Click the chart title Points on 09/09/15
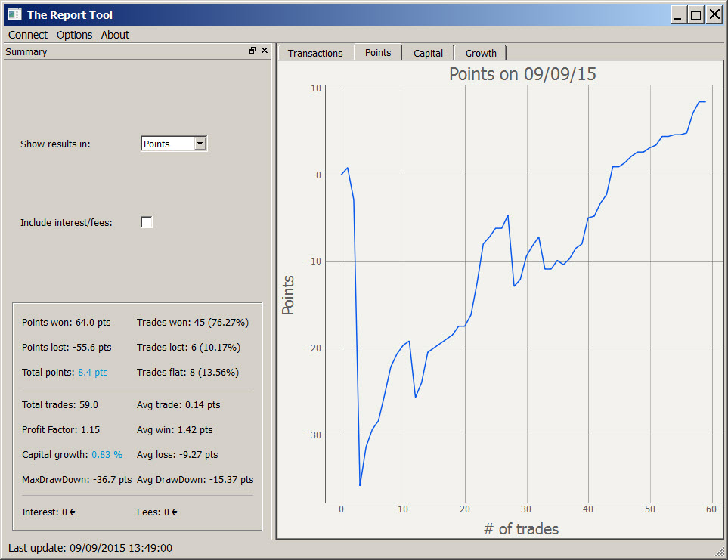The image size is (728, 560). coord(522,74)
